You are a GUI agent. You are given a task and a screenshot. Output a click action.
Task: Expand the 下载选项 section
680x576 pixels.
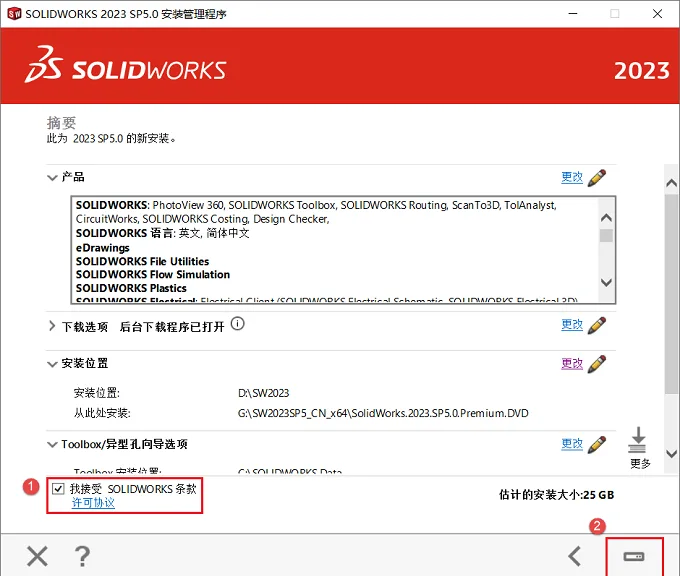coord(52,326)
